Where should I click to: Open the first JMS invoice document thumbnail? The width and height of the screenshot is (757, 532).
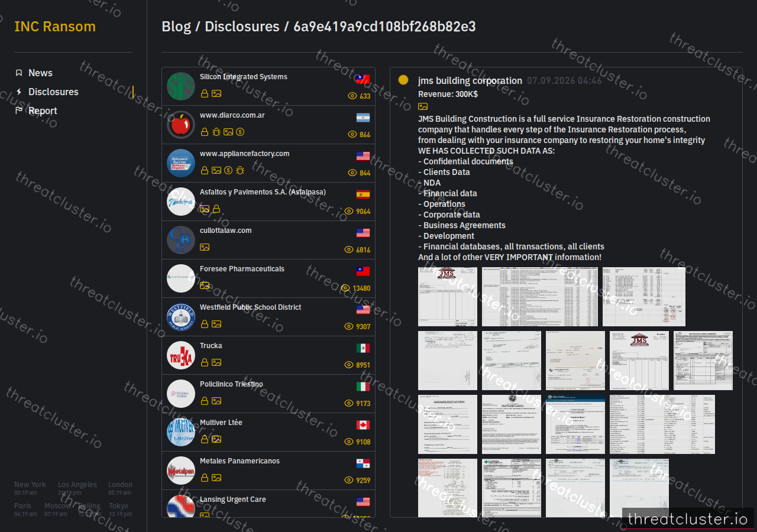448,297
